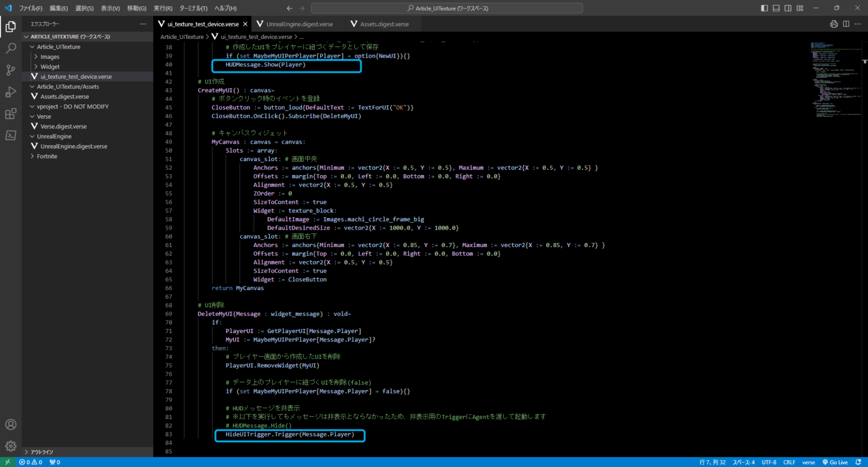Toggle the primary sidebar layout button
Image resolution: width=868 pixels, height=467 pixels.
(764, 8)
